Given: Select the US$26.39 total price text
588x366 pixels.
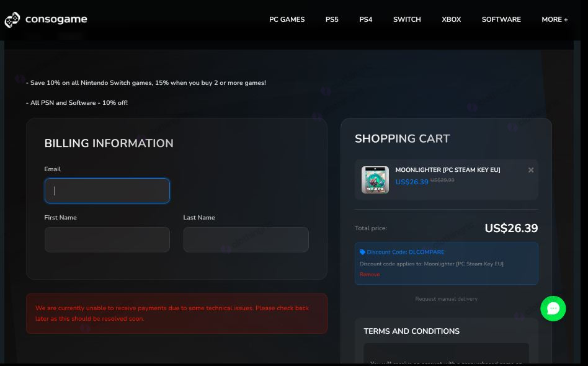Looking at the screenshot, I should (x=511, y=228).
